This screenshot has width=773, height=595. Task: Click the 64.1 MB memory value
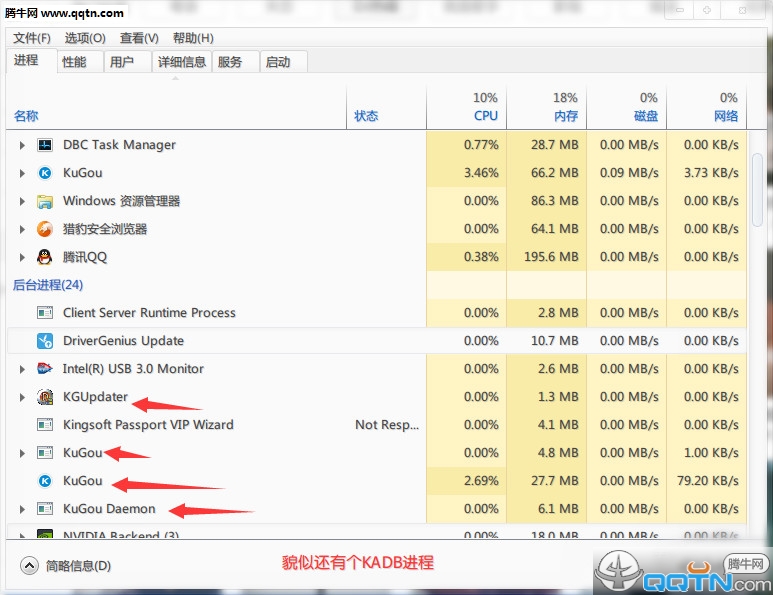555,229
